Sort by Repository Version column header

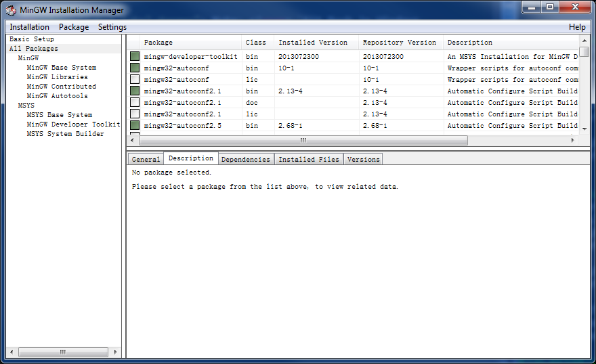click(x=401, y=43)
